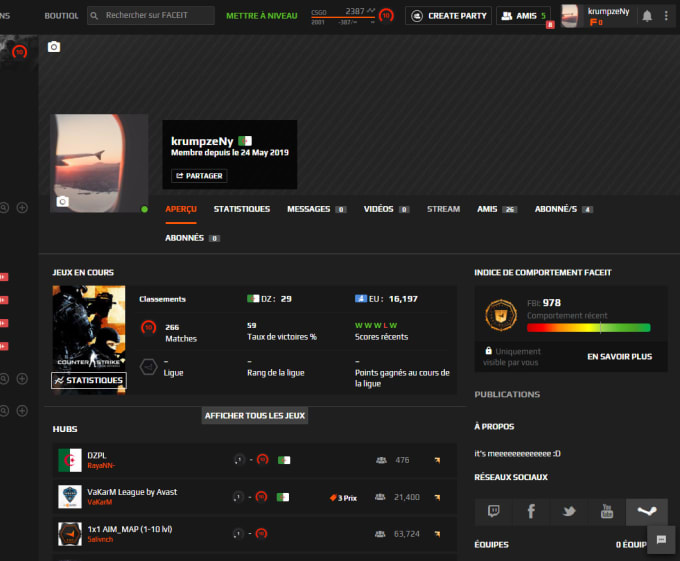The image size is (680, 561).
Task: Open the ABONNÉS tab
Action: (192, 238)
